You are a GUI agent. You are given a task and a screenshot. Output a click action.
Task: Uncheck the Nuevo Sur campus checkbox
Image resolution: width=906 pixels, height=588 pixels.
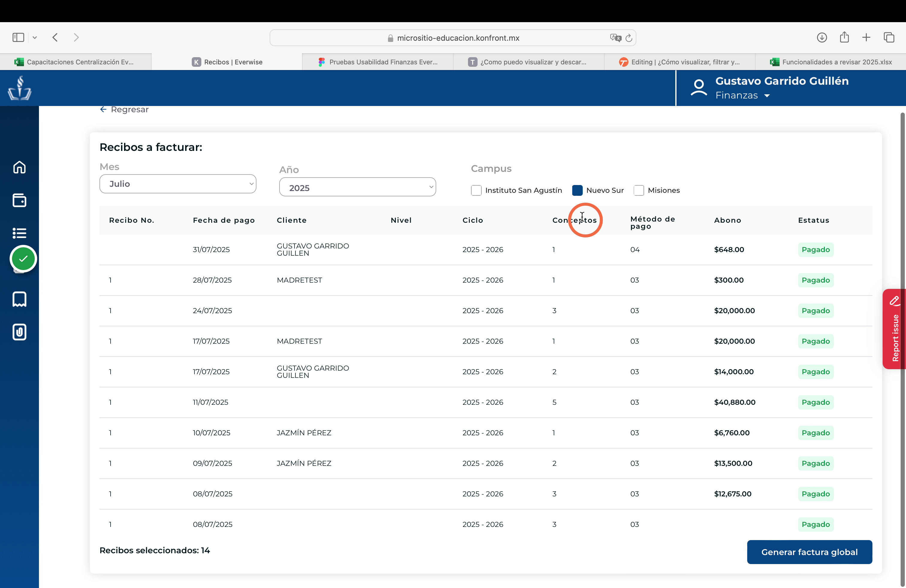point(577,190)
